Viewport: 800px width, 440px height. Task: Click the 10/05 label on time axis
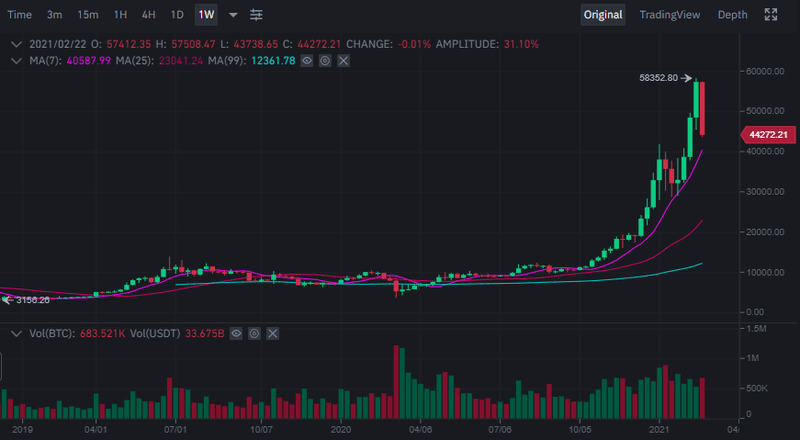click(580, 429)
